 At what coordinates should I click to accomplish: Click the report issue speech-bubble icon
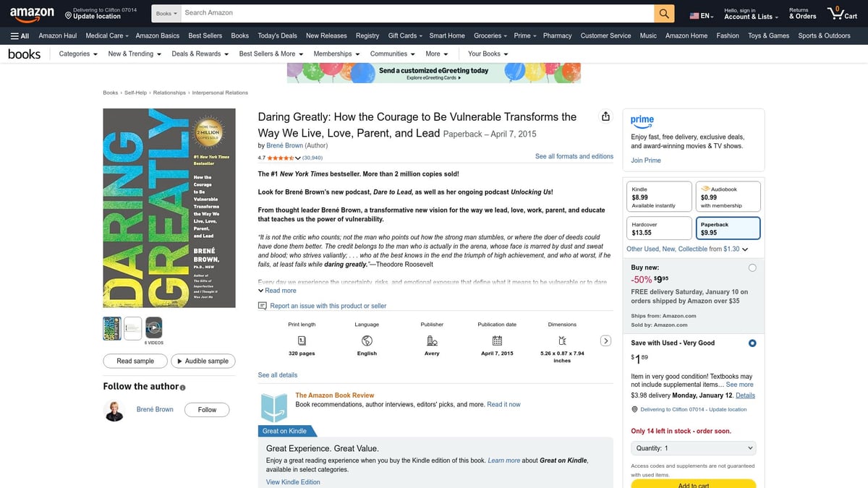[x=263, y=306]
